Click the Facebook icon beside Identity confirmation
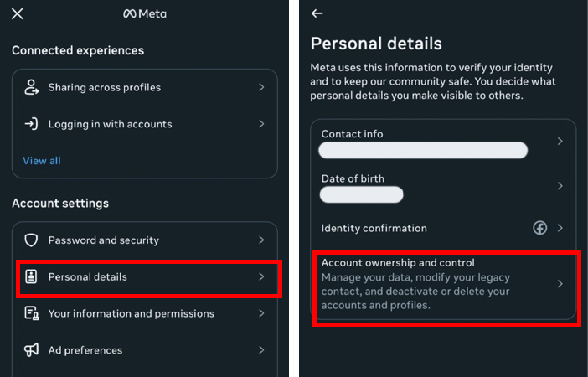The width and height of the screenshot is (588, 377). 540,228
